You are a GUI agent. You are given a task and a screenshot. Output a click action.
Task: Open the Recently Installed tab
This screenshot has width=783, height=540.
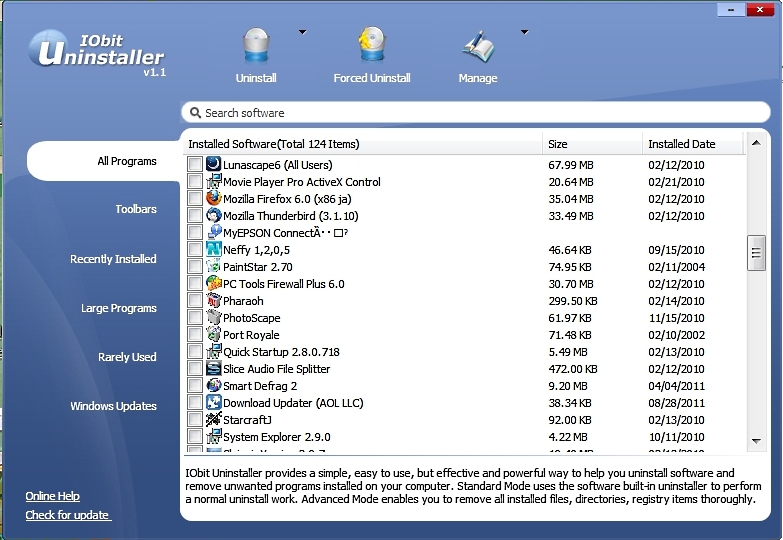pyautogui.click(x=113, y=259)
